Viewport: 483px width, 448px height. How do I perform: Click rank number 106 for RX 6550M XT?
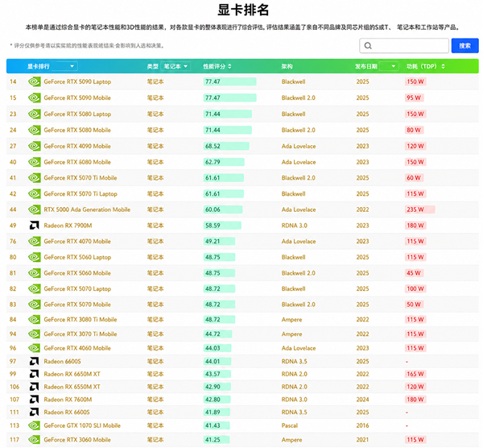point(14,387)
